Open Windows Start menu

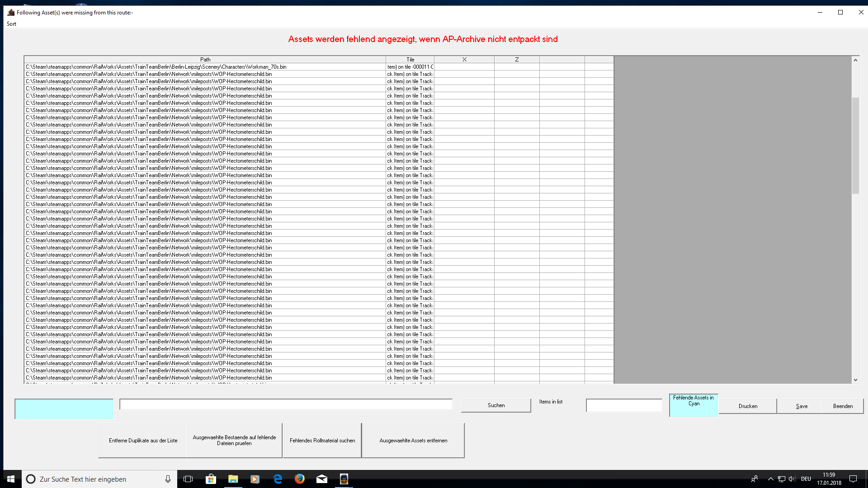pyautogui.click(x=11, y=479)
